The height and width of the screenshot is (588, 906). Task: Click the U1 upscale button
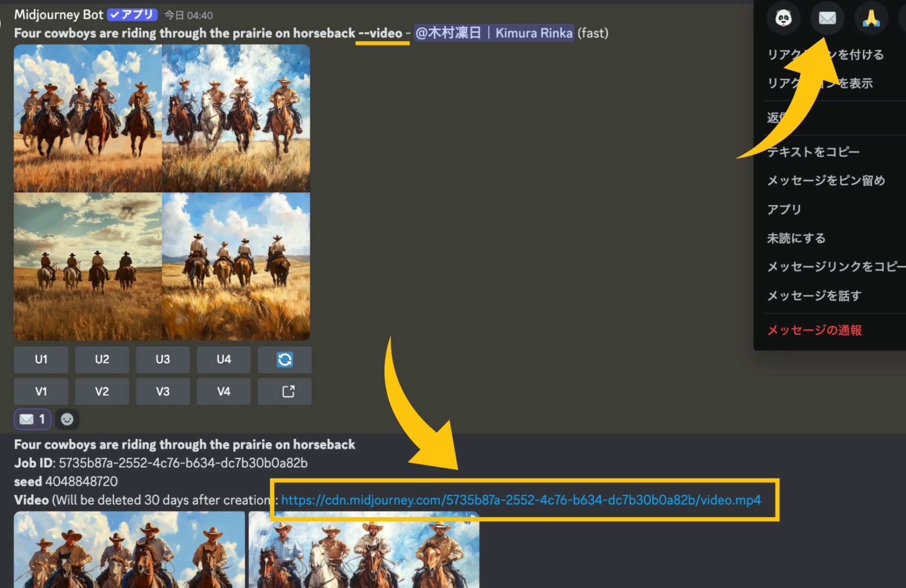point(41,360)
